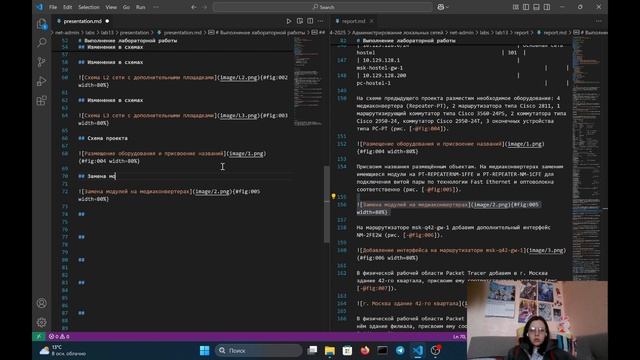Image resolution: width=640 pixels, height=360 pixels.
Task: Open the Selection menu
Action: (89, 7)
